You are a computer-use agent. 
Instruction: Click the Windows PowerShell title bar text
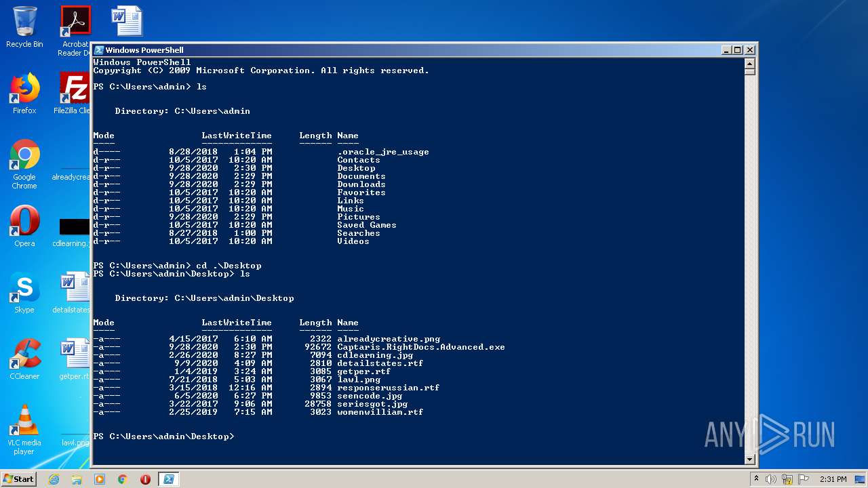144,50
